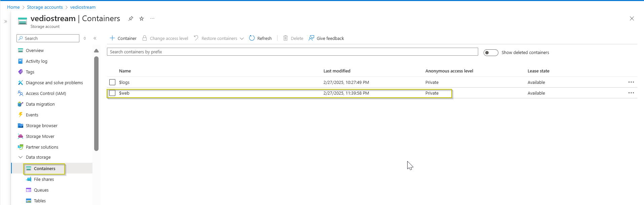Expand the portal menu with the double chevron
Screen dimensions: 644x205
coord(6,21)
